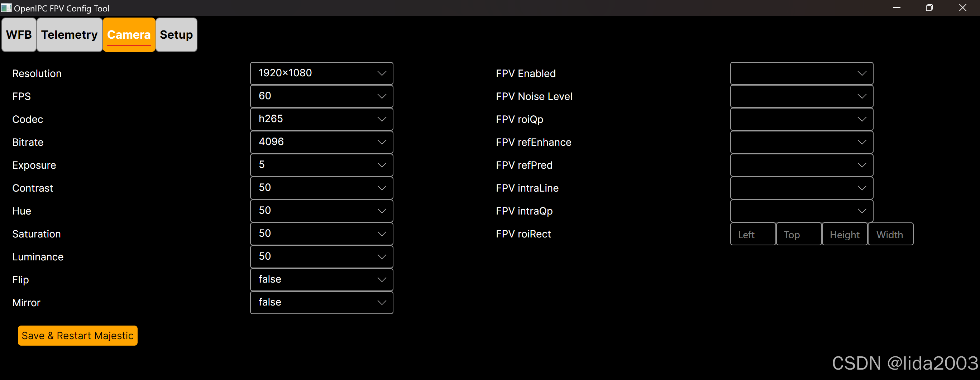Expand the FPV Noise Level dropdown
This screenshot has height=380, width=980.
802,96
